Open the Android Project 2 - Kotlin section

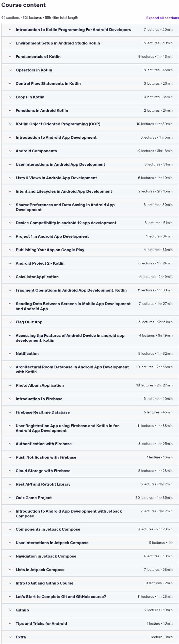pyautogui.click(x=40, y=263)
